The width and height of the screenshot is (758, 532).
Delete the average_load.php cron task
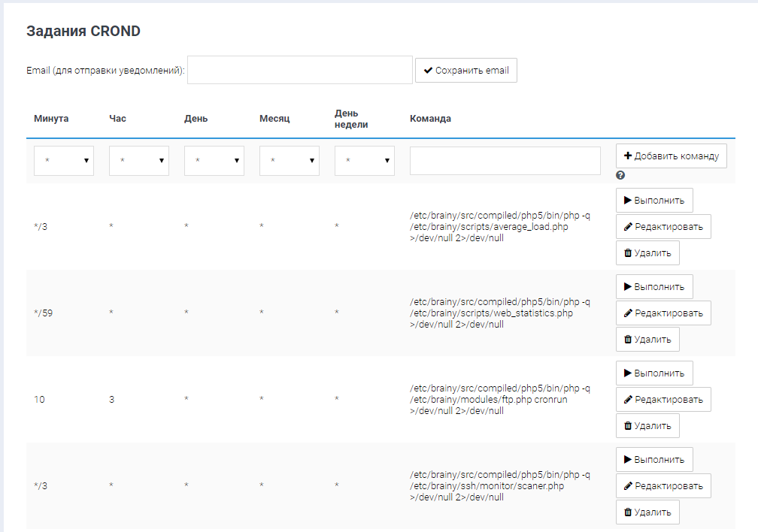tap(647, 253)
